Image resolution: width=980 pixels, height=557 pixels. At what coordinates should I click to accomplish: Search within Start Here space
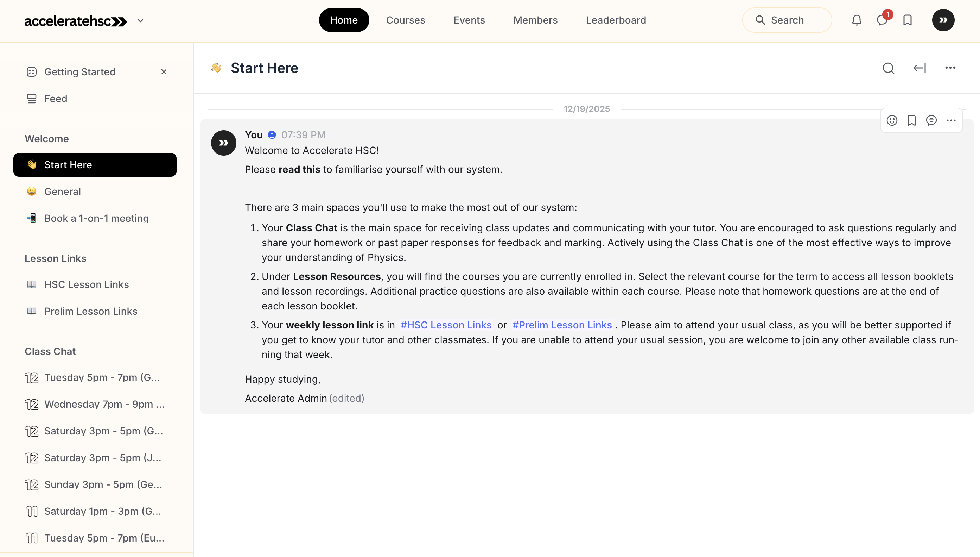[x=888, y=68]
